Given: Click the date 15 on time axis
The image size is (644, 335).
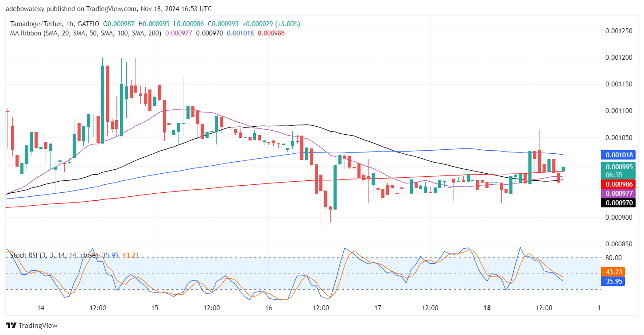Looking at the screenshot, I should click(155, 308).
